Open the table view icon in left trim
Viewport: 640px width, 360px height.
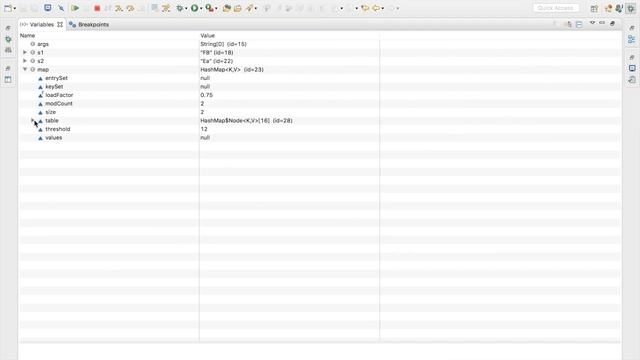pyautogui.click(x=8, y=80)
